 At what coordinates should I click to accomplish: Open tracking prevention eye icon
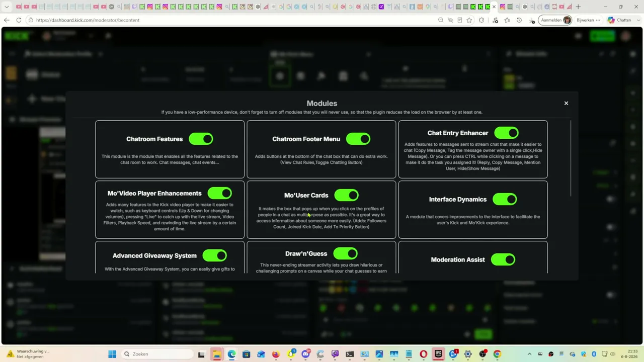pyautogui.click(x=450, y=20)
